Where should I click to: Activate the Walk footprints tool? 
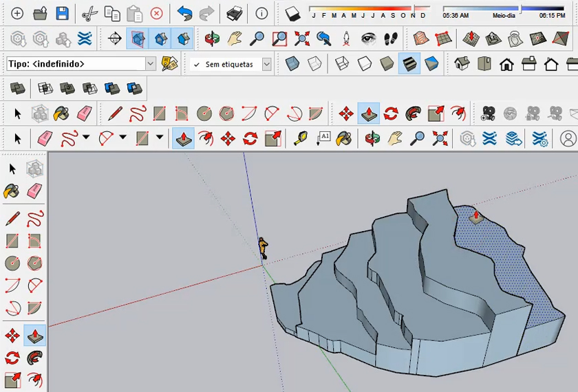[x=391, y=39]
